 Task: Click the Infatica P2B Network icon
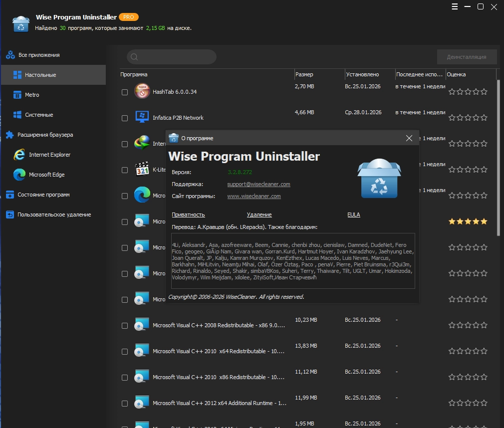(x=142, y=117)
